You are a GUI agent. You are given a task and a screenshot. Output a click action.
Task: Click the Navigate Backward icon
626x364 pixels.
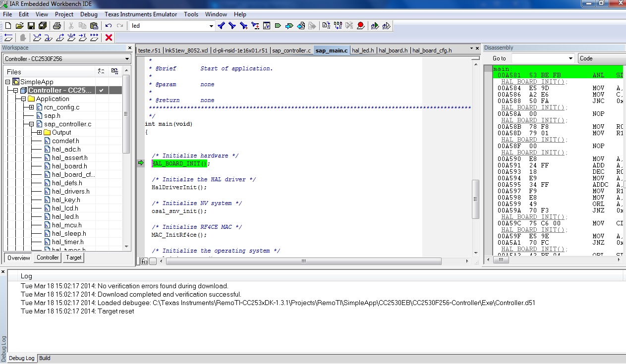coord(300,26)
